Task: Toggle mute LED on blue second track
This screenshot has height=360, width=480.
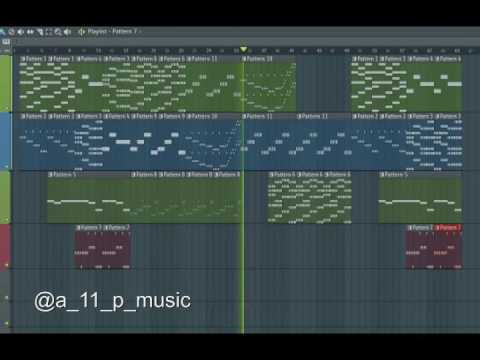Action: [x=7, y=166]
